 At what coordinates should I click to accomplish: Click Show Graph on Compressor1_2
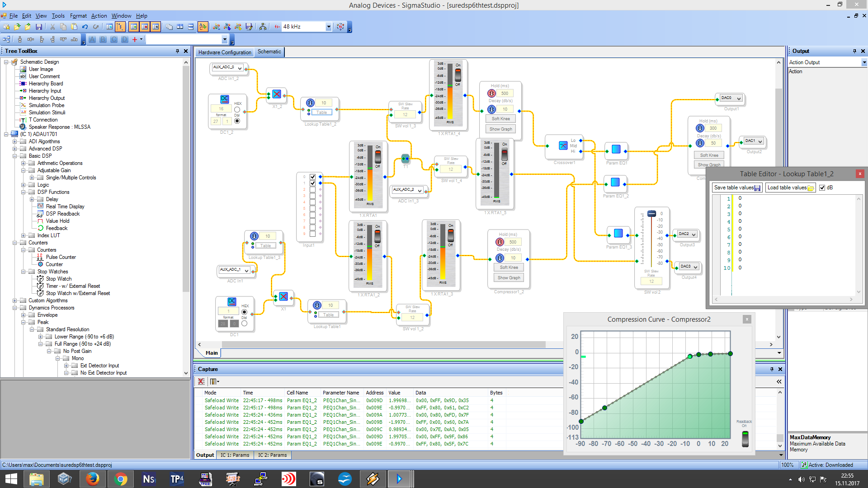[509, 278]
